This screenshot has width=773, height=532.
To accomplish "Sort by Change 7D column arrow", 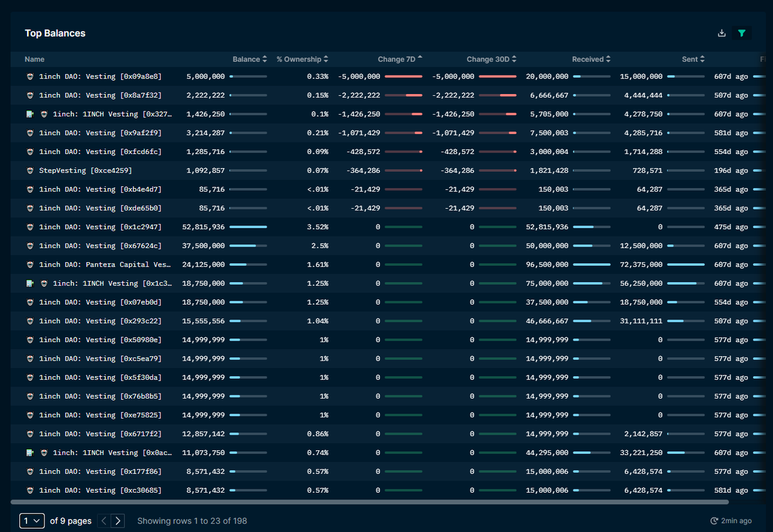I will 420,58.
